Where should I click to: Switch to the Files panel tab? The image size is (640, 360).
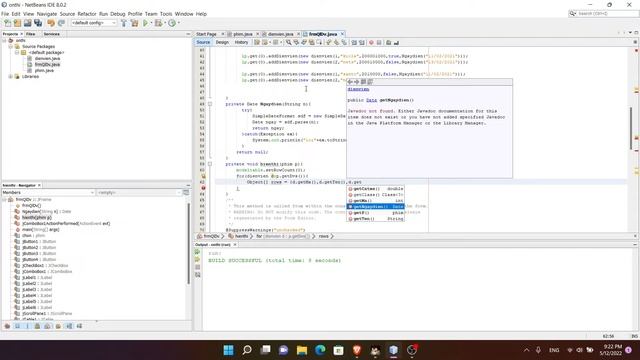click(31, 34)
